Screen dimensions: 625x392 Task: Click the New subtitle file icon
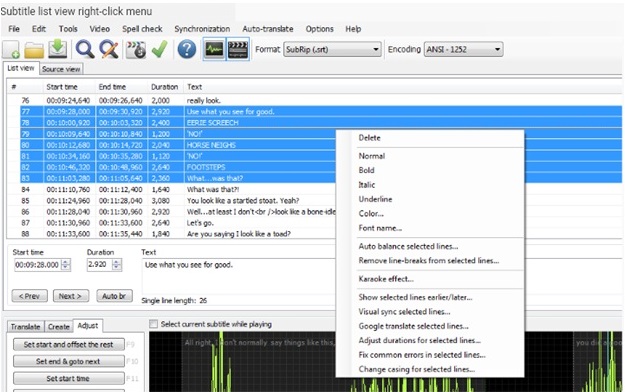point(11,50)
